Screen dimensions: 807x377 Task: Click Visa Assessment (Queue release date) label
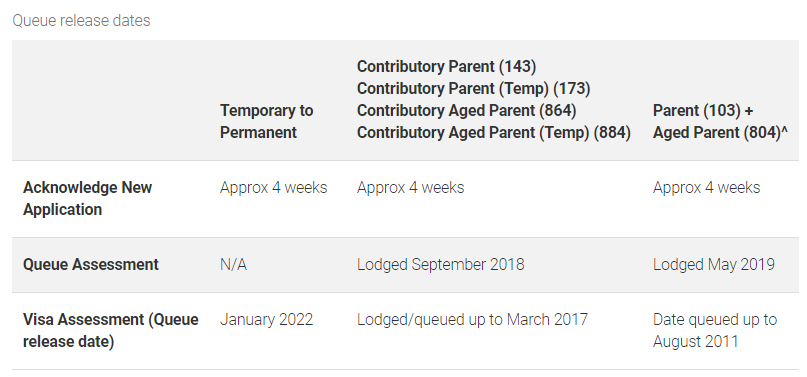pyautogui.click(x=111, y=330)
